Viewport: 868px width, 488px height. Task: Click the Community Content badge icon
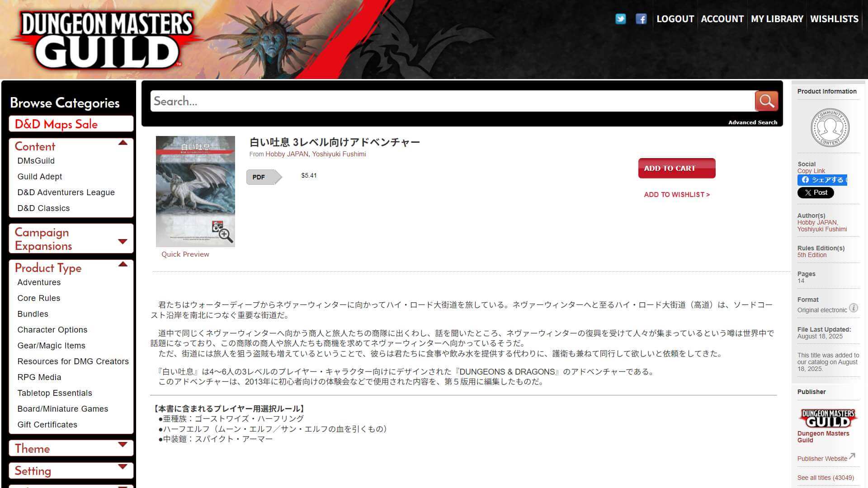pyautogui.click(x=830, y=127)
